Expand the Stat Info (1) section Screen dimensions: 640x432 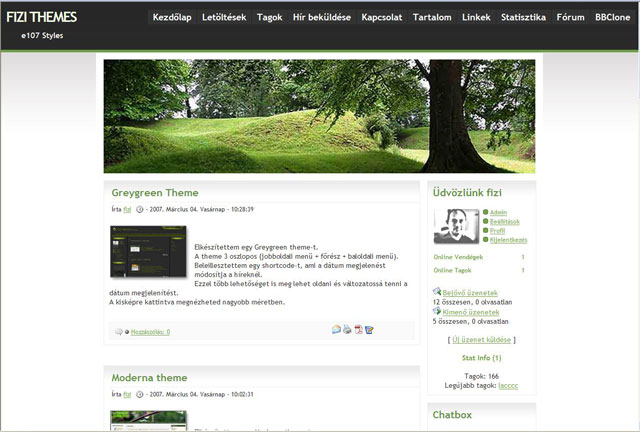[481, 357]
